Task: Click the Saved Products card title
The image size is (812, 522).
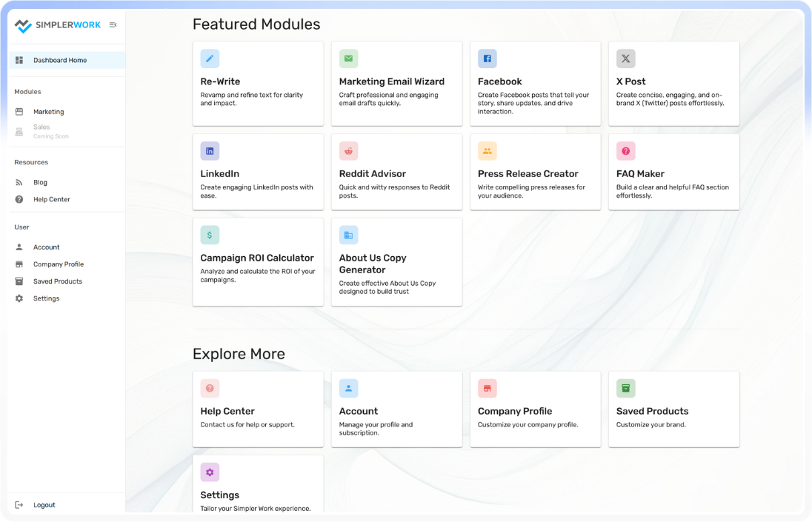Action: point(652,411)
